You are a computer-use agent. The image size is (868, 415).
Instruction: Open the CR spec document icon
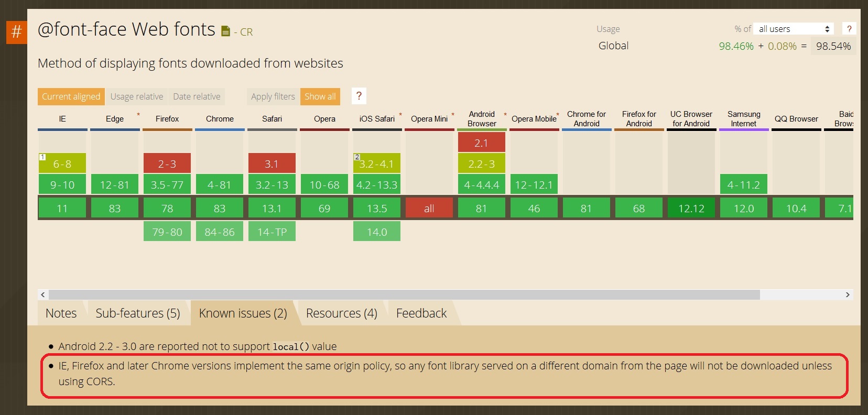tap(225, 31)
